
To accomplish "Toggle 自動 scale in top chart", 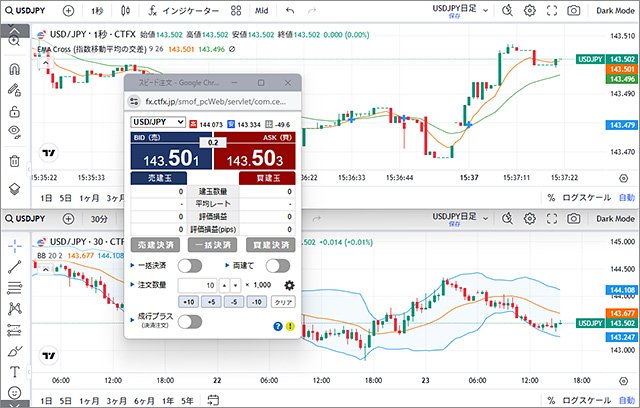I will click(627, 198).
